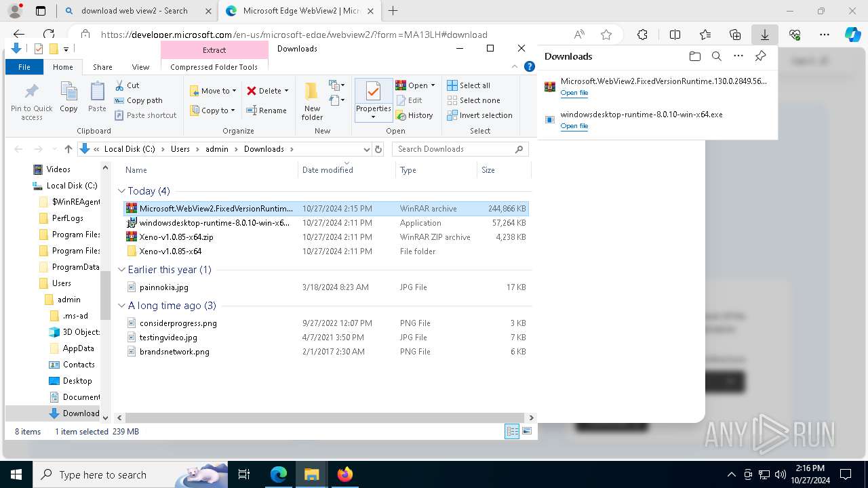This screenshot has height=488, width=868.
Task: Collapse A long time ago group
Action: (x=121, y=306)
